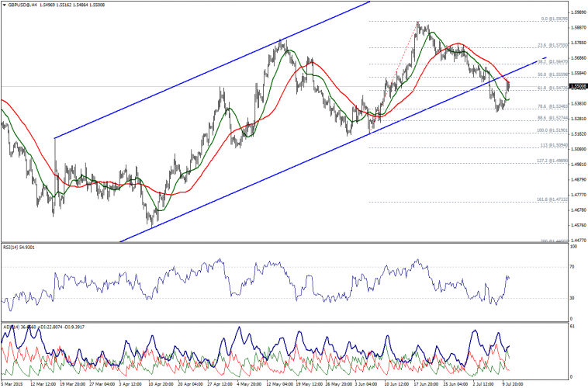The image size is (588, 388).
Task: Select the 61.8 Fibonacci level label
Action: pyautogui.click(x=553, y=88)
